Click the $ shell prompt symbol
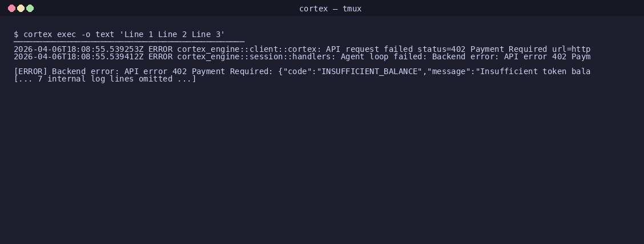Image resolution: width=644 pixels, height=244 pixels. 16,34
